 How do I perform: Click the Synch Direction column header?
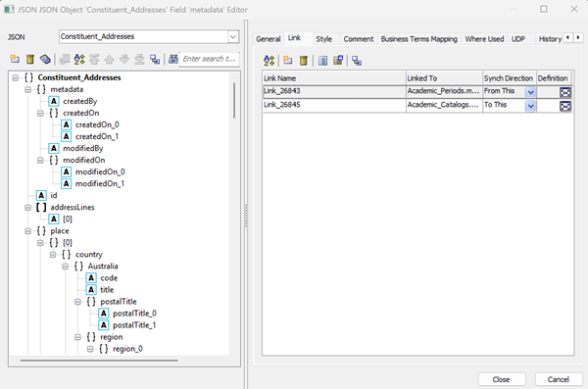(510, 78)
